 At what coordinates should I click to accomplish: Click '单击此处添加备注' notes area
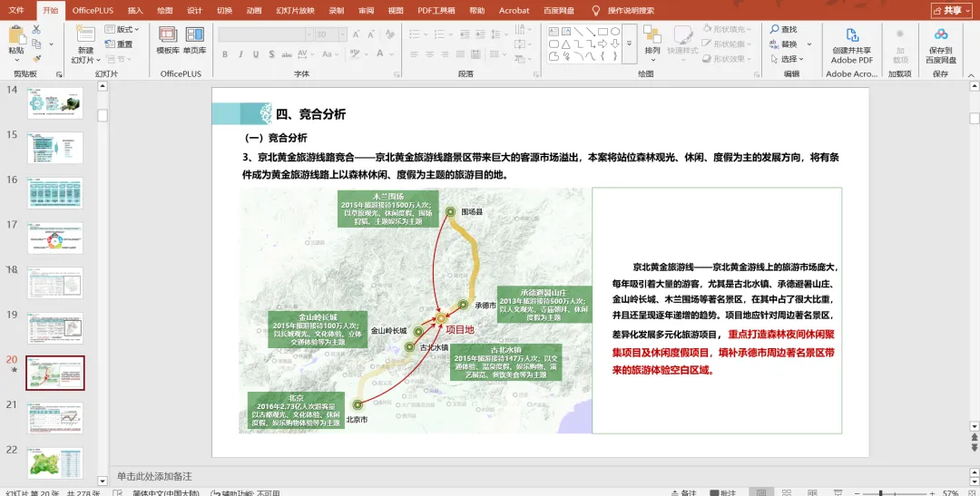click(154, 477)
